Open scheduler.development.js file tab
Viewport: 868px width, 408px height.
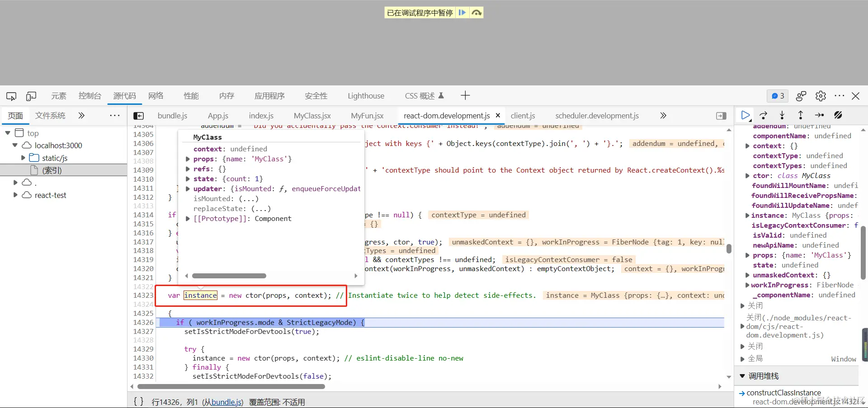(597, 116)
